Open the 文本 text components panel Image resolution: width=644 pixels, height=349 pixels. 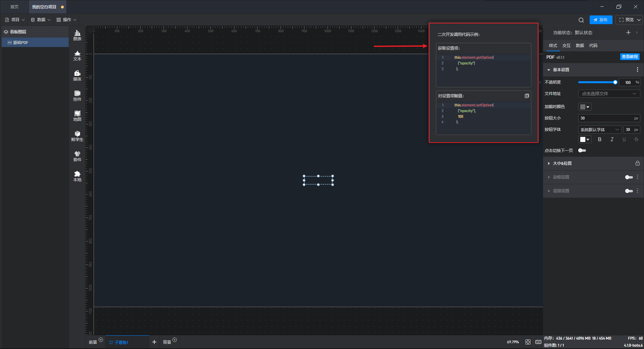[x=77, y=55]
